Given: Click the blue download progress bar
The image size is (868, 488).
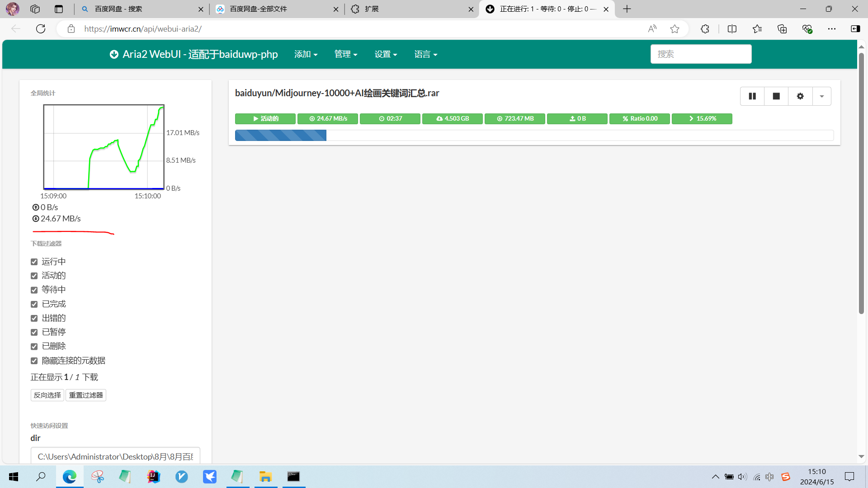Looking at the screenshot, I should tap(280, 135).
